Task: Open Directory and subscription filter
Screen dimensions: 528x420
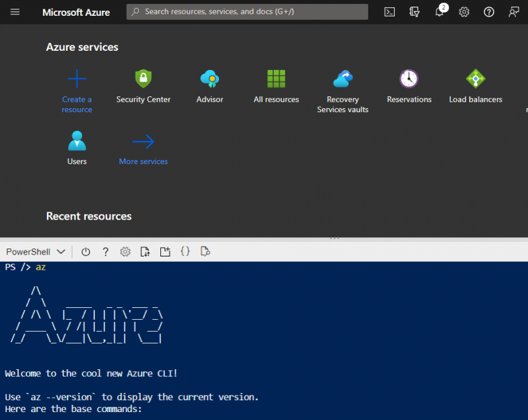Action: pyautogui.click(x=414, y=12)
